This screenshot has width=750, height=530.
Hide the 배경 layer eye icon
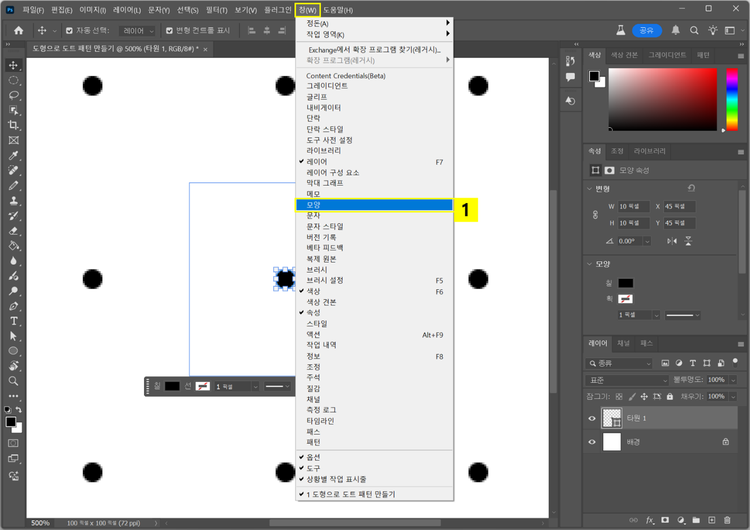(x=592, y=442)
